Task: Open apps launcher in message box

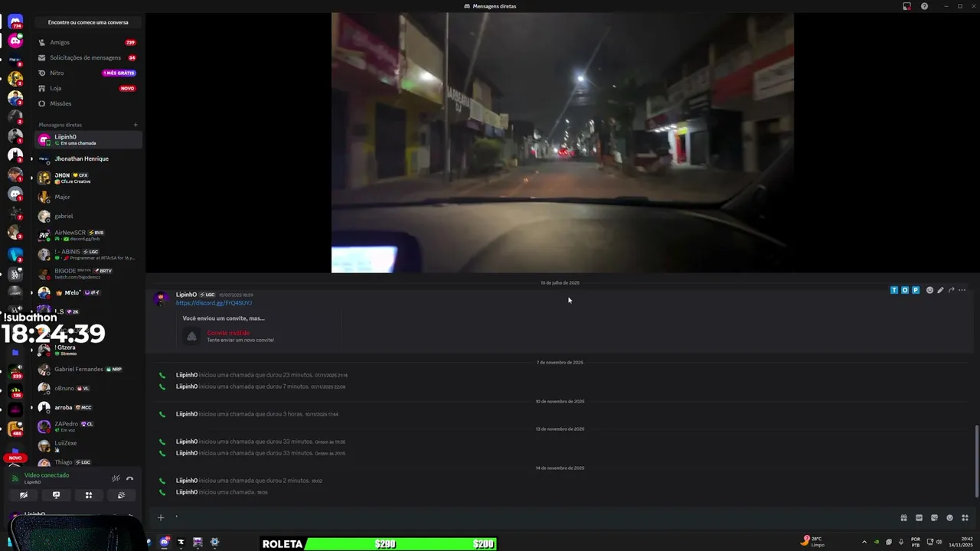Action: (x=965, y=518)
